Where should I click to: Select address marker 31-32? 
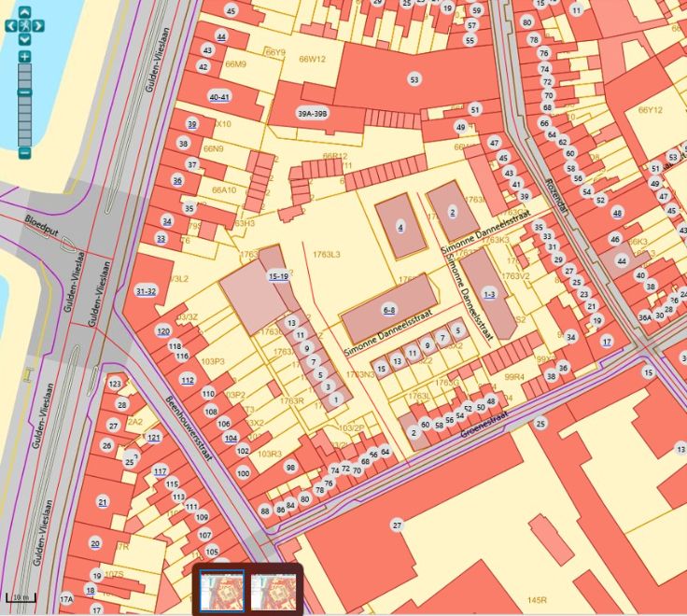(x=146, y=291)
